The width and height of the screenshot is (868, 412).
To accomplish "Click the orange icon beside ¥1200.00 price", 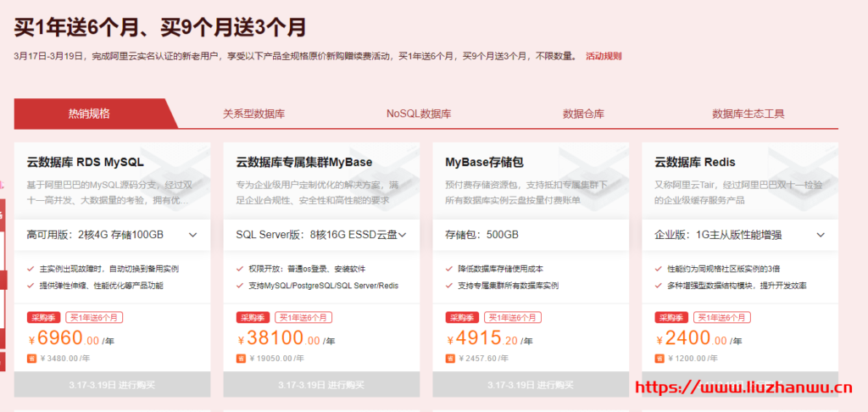I will point(659,359).
